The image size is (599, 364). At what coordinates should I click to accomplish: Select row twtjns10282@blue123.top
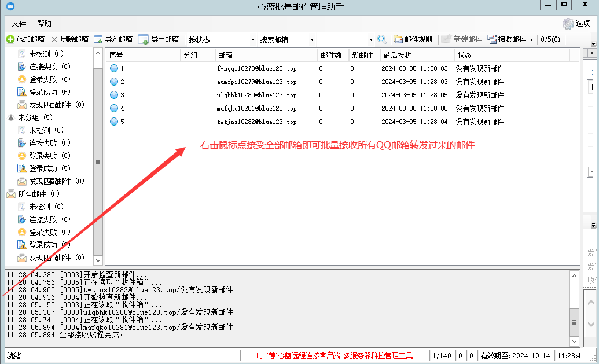[342, 122]
